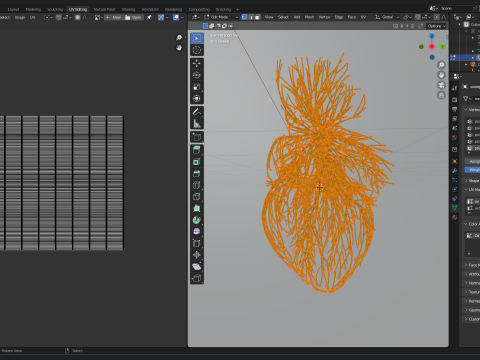
Task: Switch to the Shading workspace tab
Action: coord(128,9)
